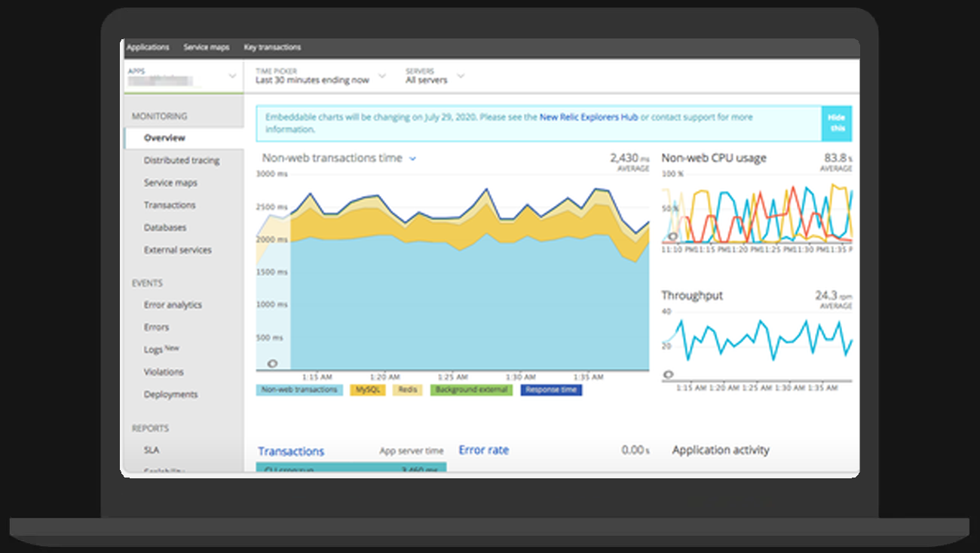980x553 pixels.
Task: Toggle Redis legend series
Action: coord(407,390)
